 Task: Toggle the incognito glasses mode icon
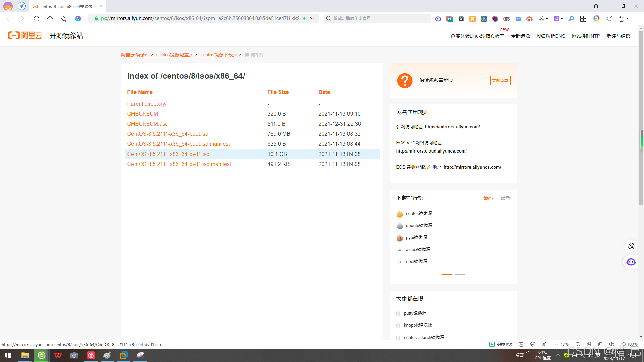pyautogui.click(x=578, y=344)
